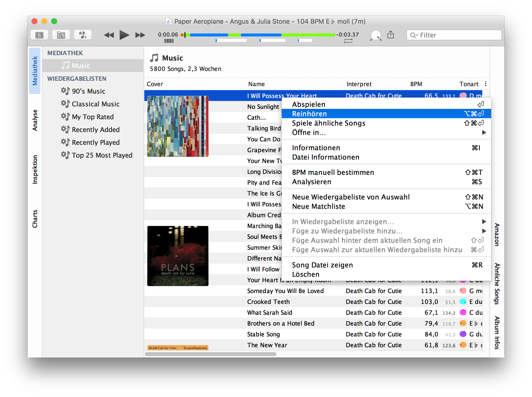The height and width of the screenshot is (397, 532).
Task: Toggle the repeat playback icon
Action: [348, 41]
